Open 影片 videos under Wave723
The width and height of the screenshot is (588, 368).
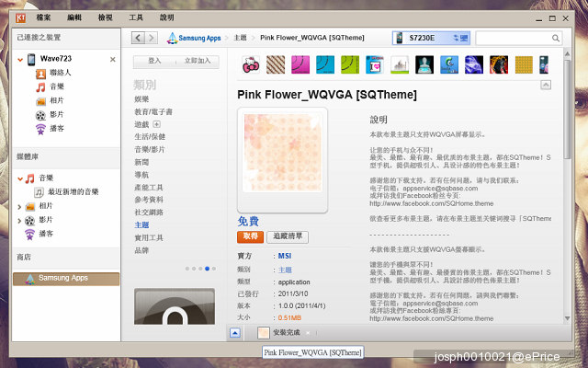(x=57, y=114)
